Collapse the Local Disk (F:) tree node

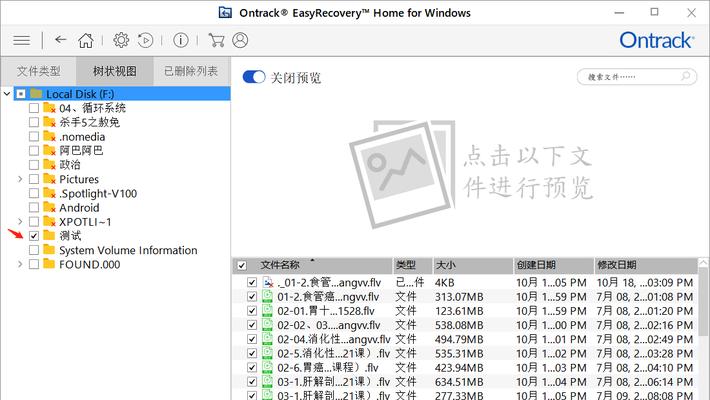[7, 94]
